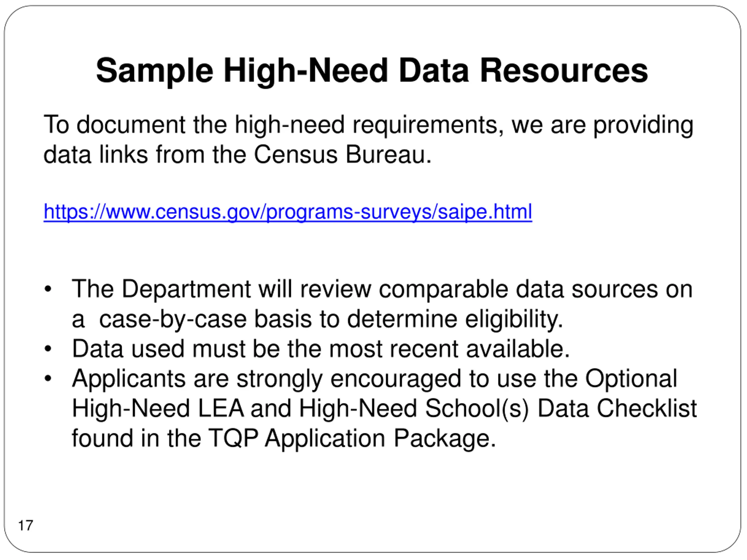Image resolution: width=747 pixels, height=560 pixels.
Task: Click the word 'Sample' in the title
Action: pyautogui.click(x=155, y=71)
